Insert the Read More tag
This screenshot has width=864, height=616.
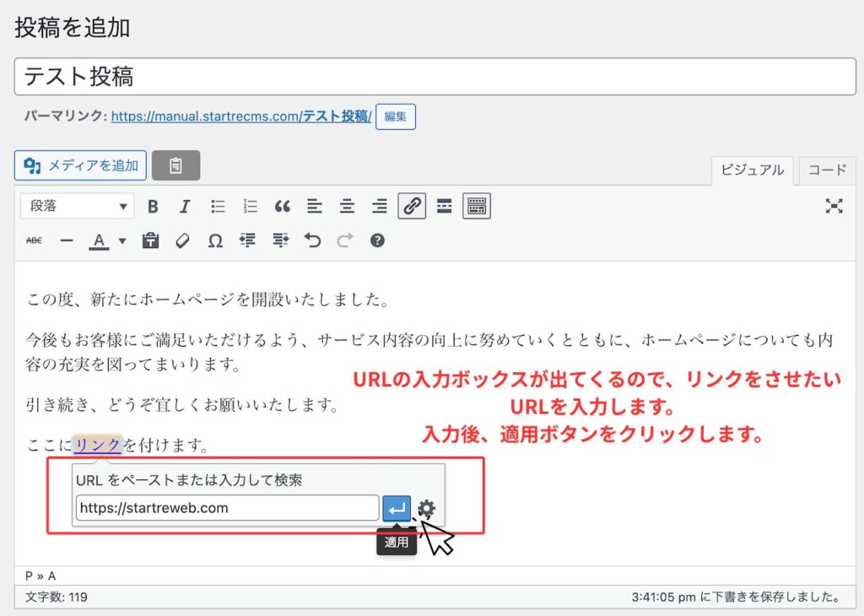(x=445, y=206)
